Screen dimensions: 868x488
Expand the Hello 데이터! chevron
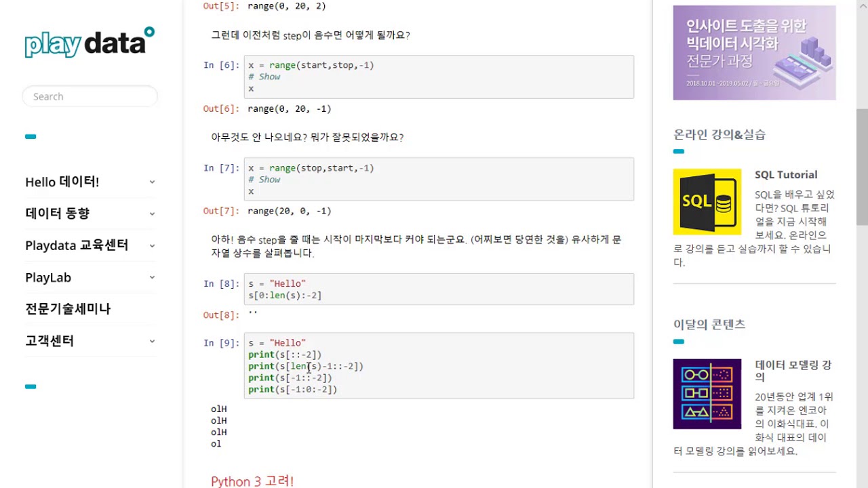coord(152,182)
